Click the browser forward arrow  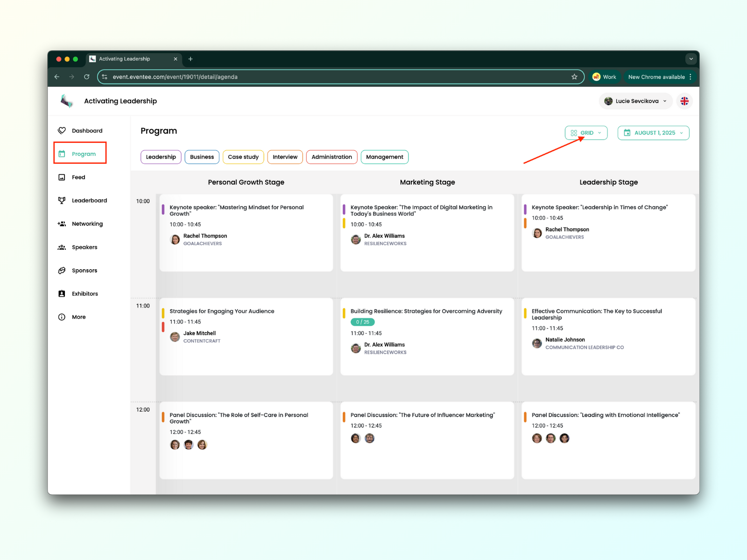(x=71, y=77)
